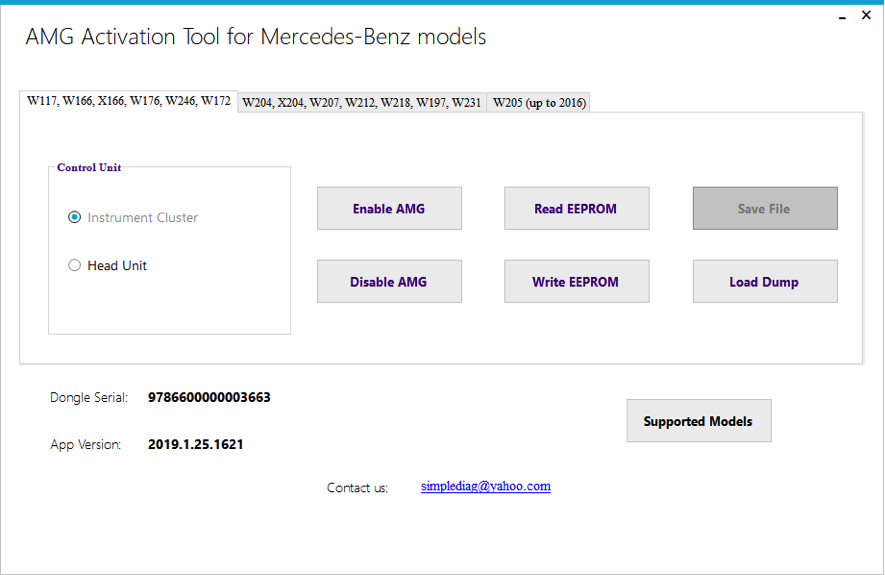The image size is (885, 575).
Task: Close the AMG Activation Tool window
Action: (x=866, y=15)
